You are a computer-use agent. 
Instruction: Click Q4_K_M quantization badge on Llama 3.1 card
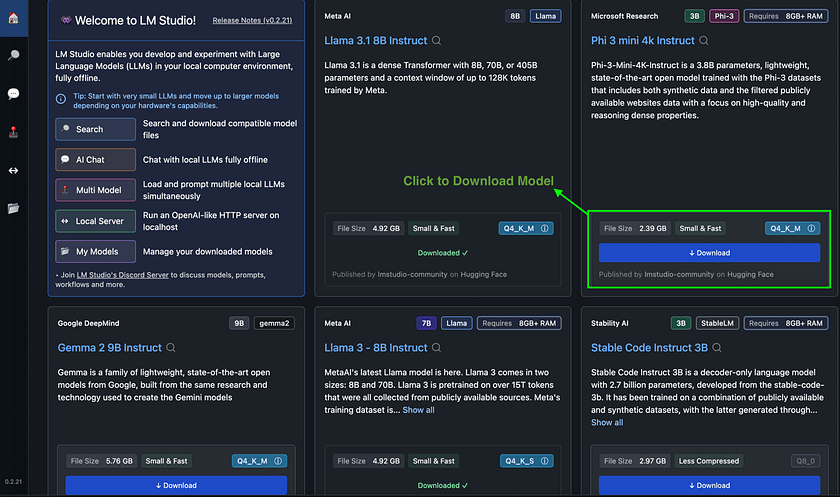point(526,228)
